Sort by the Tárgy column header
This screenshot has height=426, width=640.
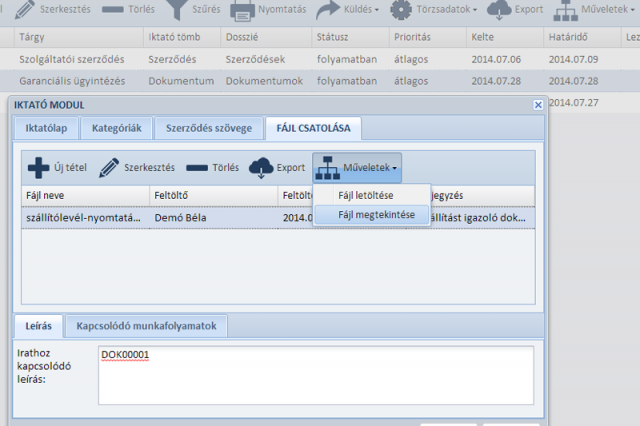78,37
